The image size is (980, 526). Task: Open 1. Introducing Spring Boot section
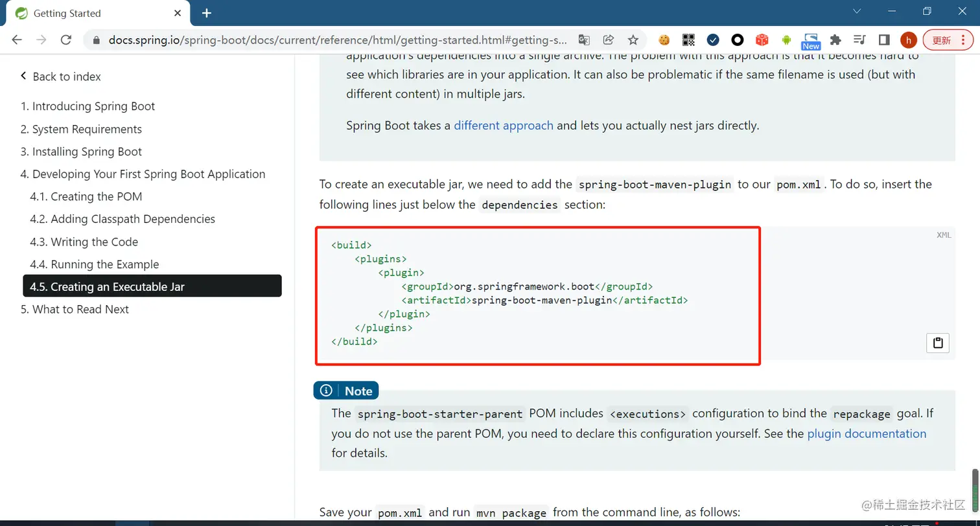[87, 106]
